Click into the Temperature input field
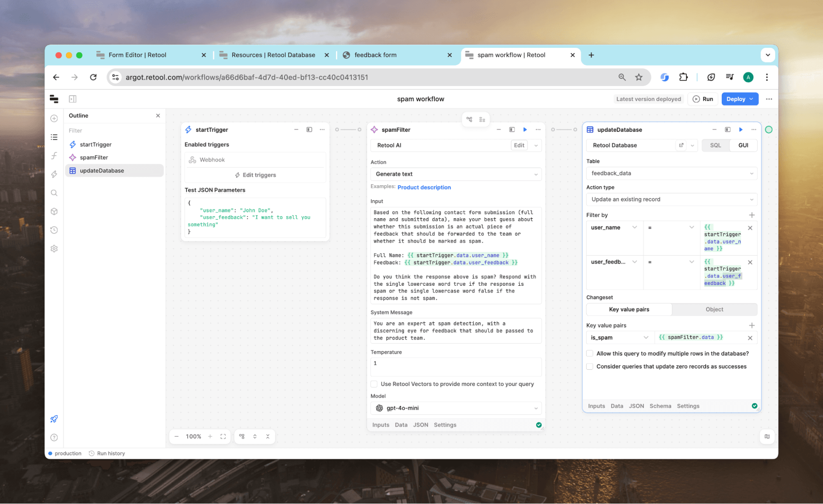The image size is (823, 504). tap(456, 366)
